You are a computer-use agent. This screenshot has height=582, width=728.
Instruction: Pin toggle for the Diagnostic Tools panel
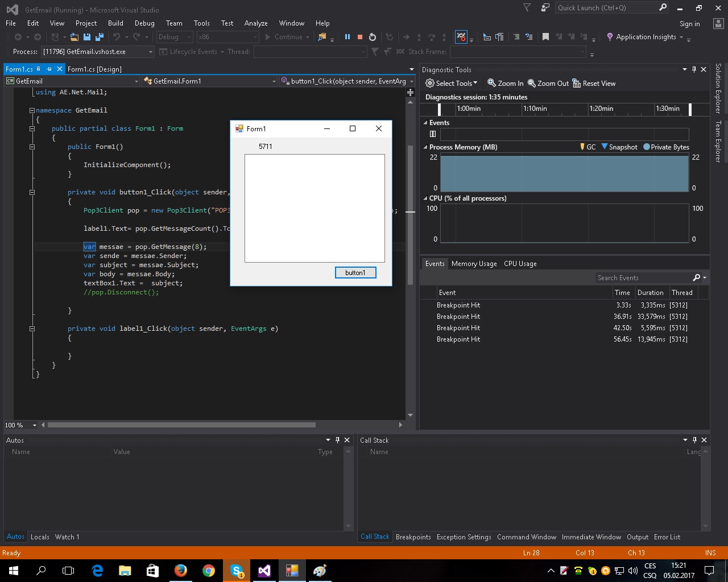click(x=694, y=69)
